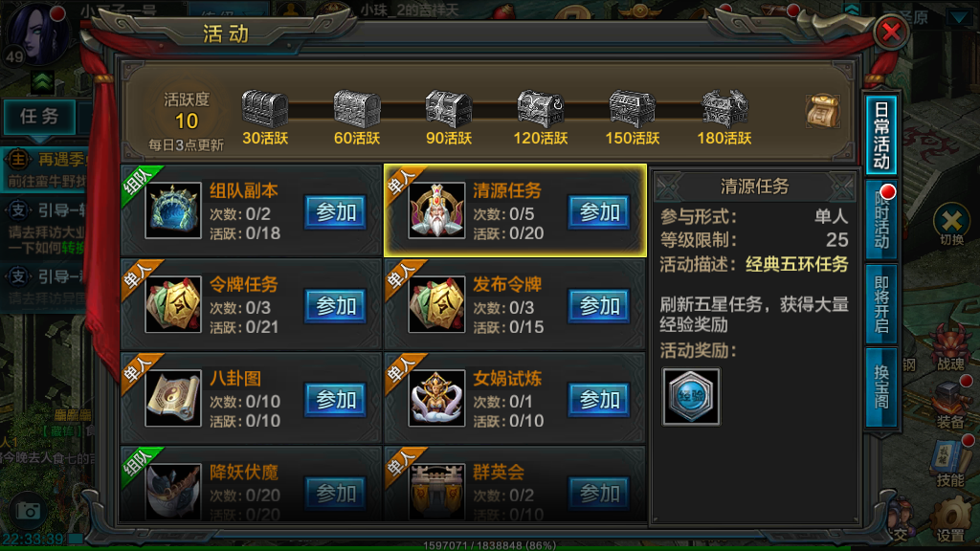Click 参加 for 八卦图
The height and width of the screenshot is (551, 980).
pyautogui.click(x=336, y=400)
